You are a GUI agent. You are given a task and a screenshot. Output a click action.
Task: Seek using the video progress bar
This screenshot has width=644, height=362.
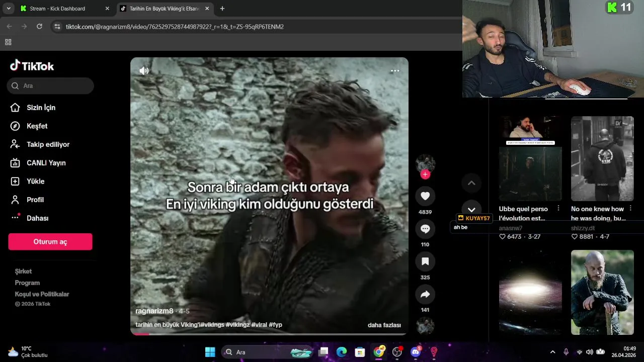269,334
